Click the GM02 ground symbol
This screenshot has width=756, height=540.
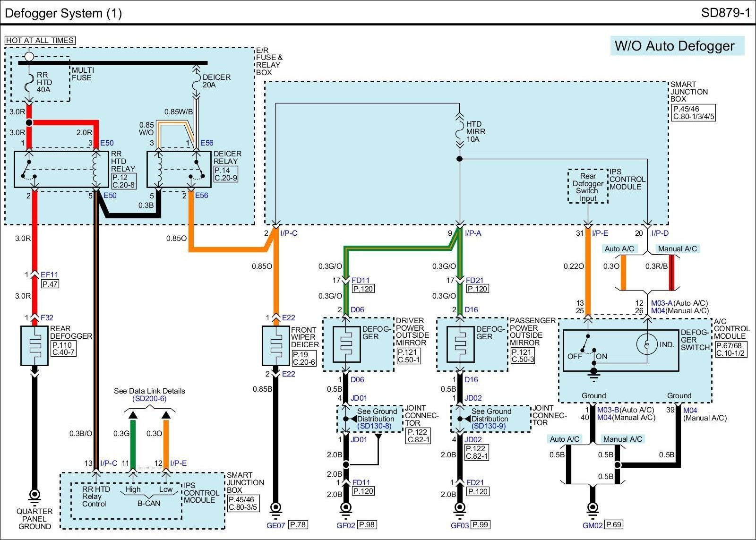pos(592,508)
